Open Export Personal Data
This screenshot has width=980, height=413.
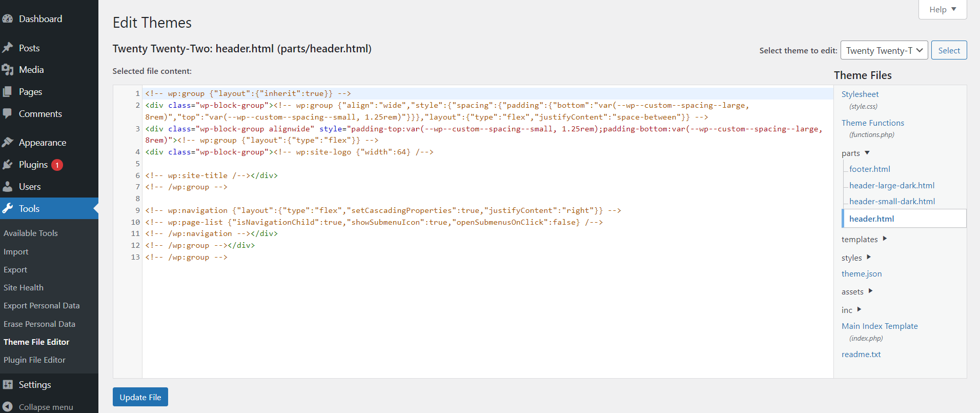tap(42, 305)
